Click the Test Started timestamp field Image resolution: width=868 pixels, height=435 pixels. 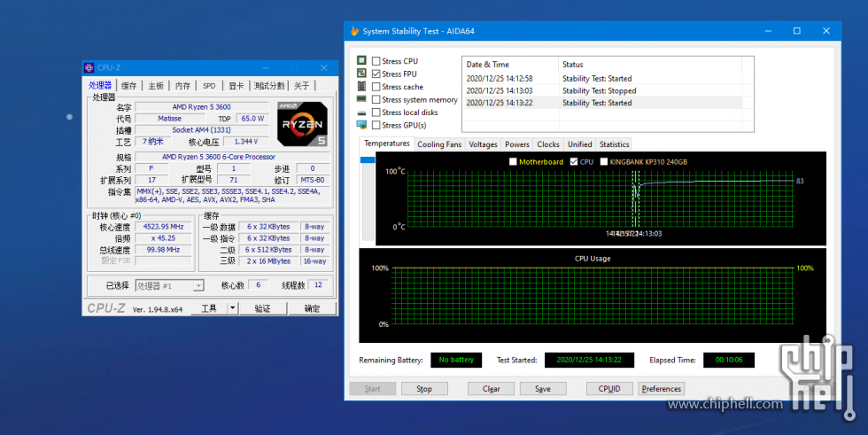(589, 360)
